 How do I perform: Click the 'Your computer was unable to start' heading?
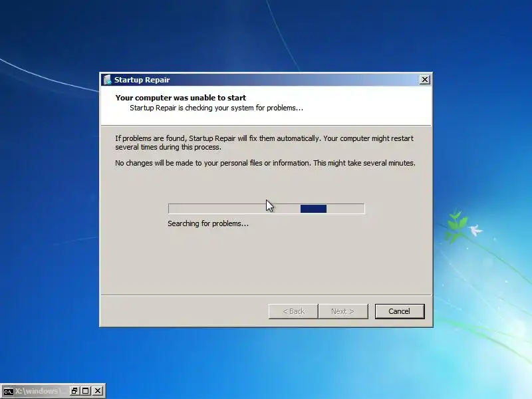[x=180, y=98]
